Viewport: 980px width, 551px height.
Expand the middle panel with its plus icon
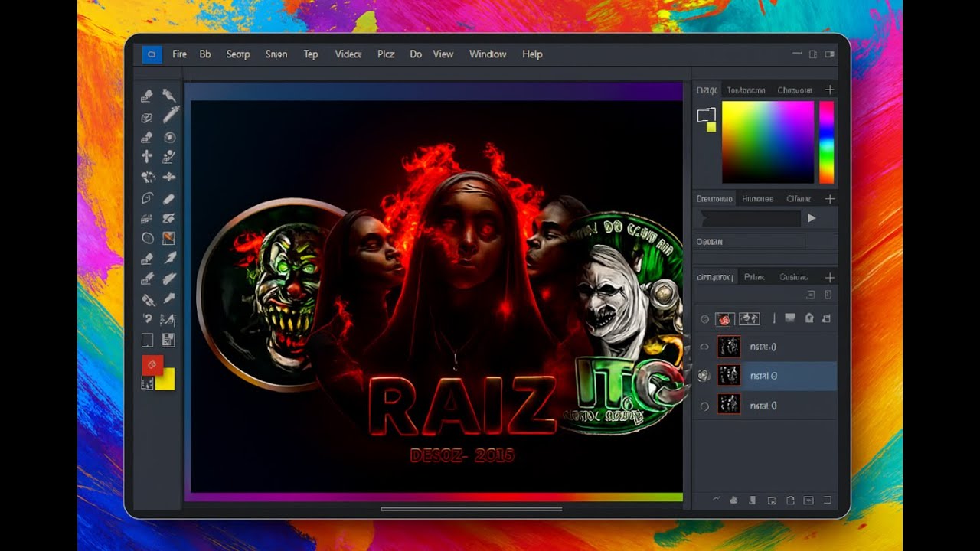829,199
